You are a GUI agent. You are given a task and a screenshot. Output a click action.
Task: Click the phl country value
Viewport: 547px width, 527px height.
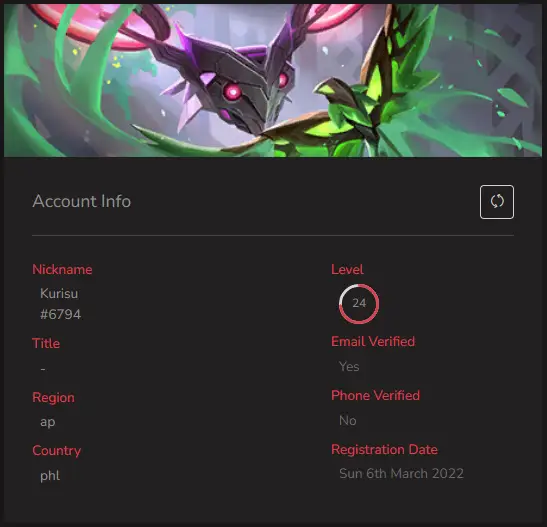point(50,475)
